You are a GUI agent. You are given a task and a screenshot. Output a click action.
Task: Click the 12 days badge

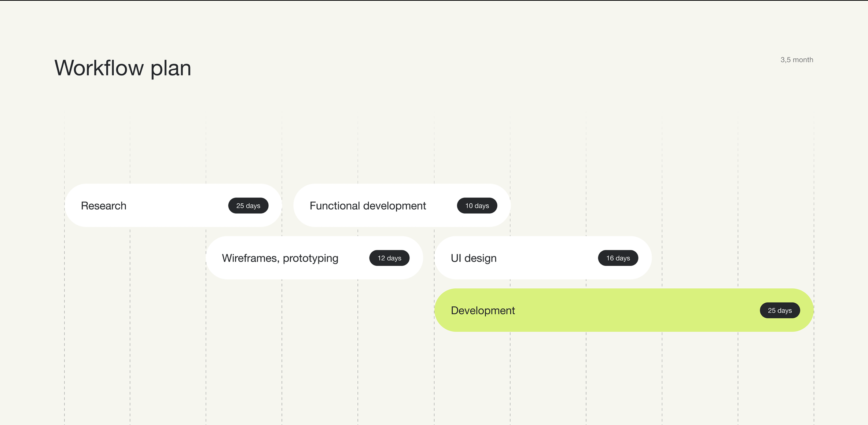pos(389,258)
